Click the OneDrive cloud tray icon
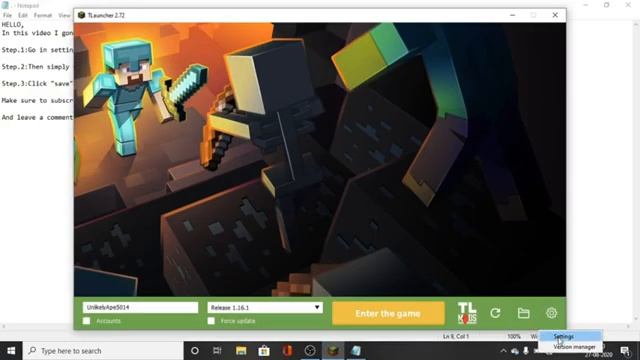The width and height of the screenshot is (640, 360). [x=515, y=351]
